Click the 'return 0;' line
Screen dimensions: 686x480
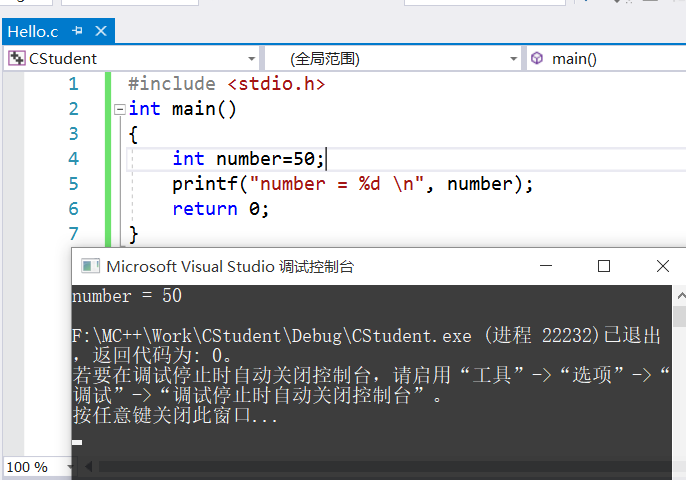pos(220,209)
